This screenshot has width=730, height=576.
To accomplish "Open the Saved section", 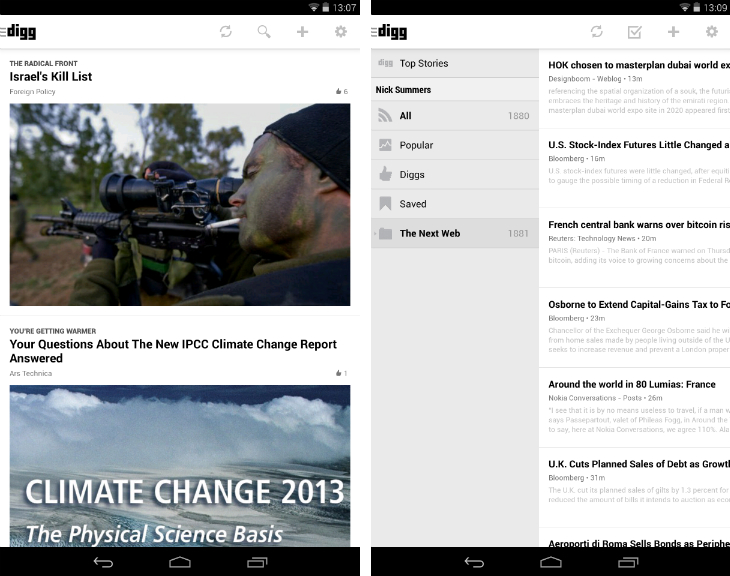I will pyautogui.click(x=455, y=203).
